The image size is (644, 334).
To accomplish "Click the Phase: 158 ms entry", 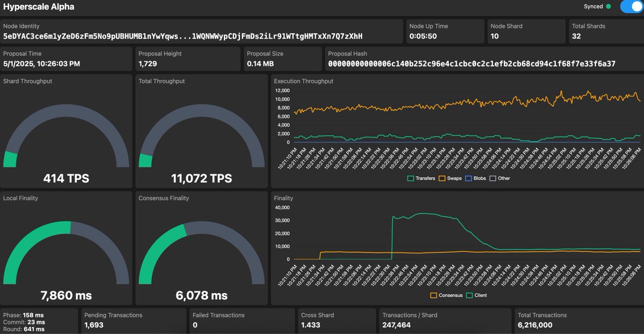I will (23, 315).
